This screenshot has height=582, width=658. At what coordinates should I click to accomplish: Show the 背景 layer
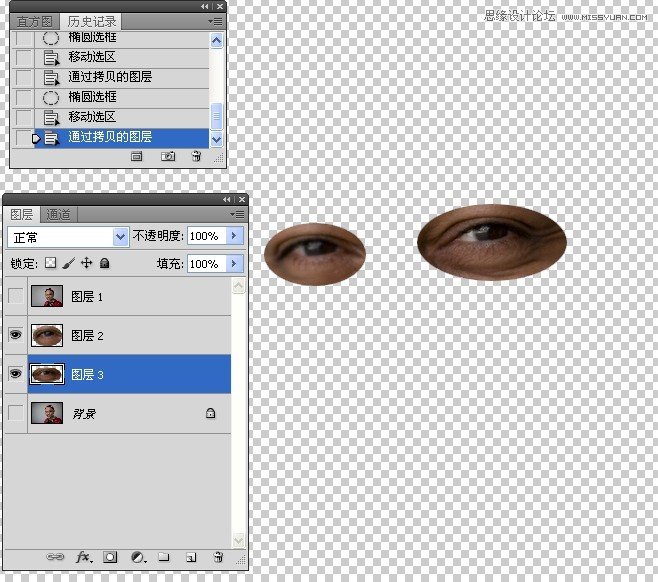pyautogui.click(x=16, y=413)
